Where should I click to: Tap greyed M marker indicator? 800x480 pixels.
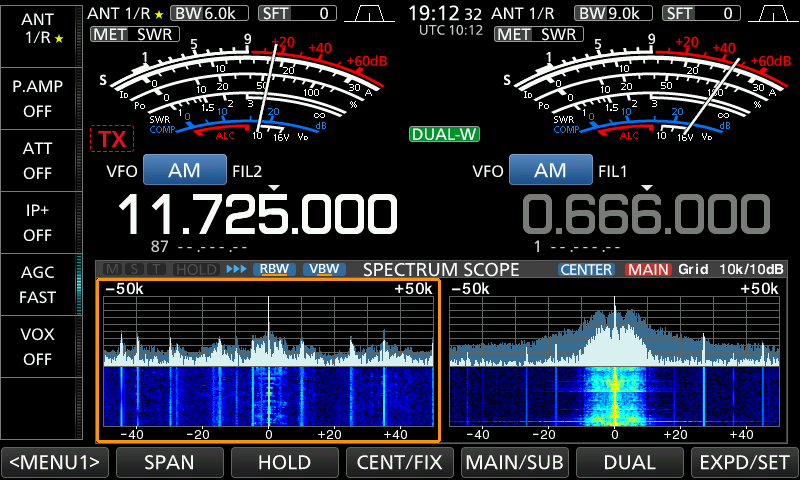tap(113, 269)
